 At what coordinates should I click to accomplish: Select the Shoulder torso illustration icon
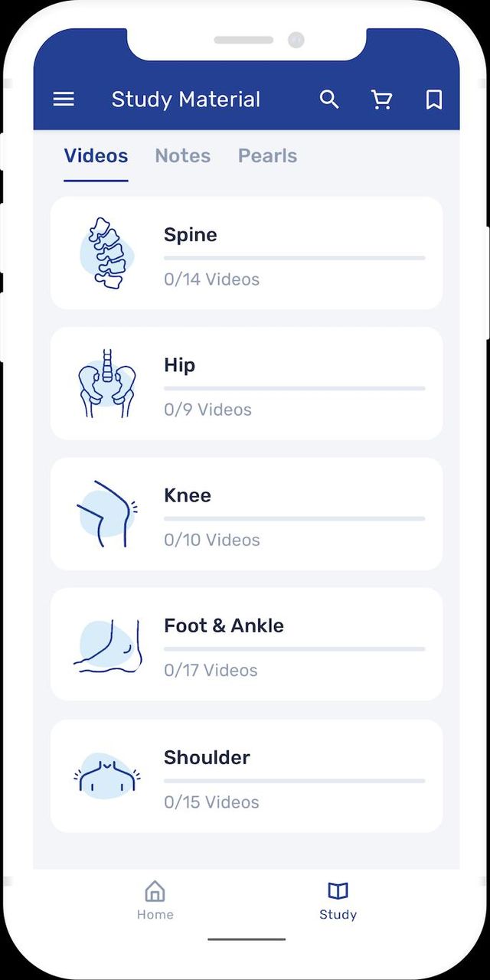point(106,776)
